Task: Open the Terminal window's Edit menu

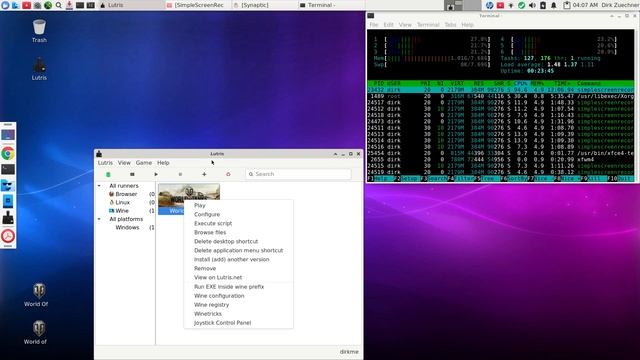Action: click(x=388, y=24)
